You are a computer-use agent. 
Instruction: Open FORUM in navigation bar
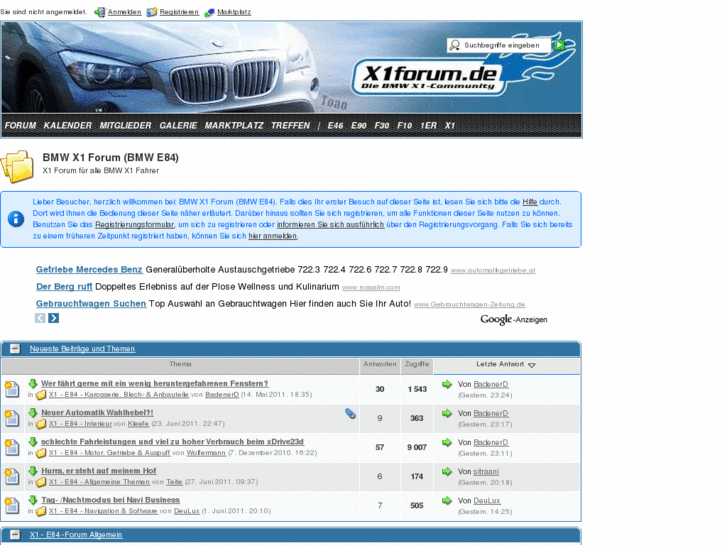(20, 126)
